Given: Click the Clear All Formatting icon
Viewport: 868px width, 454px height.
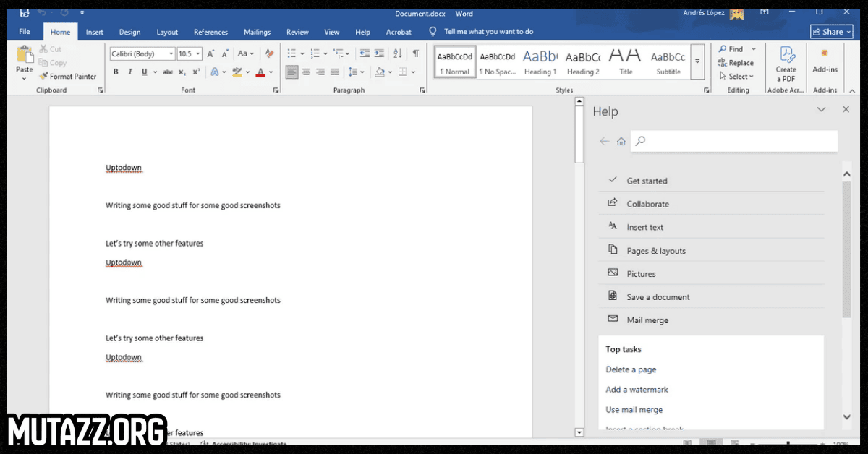Looking at the screenshot, I should coord(269,53).
